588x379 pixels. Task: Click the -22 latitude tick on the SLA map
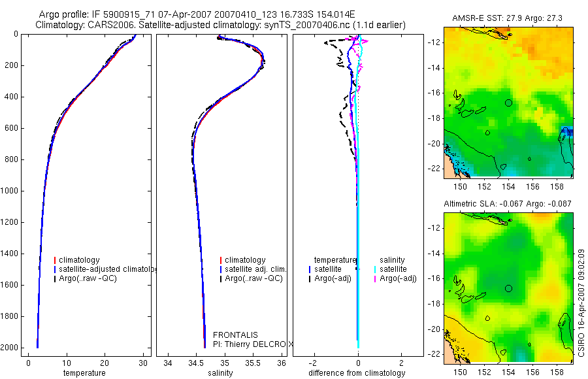point(434,354)
